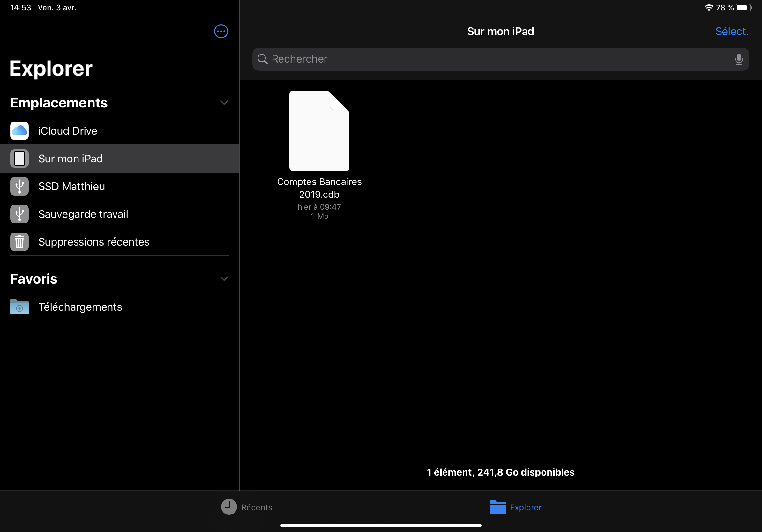Tap the microphone dictation icon
762x532 pixels.
[x=739, y=59]
